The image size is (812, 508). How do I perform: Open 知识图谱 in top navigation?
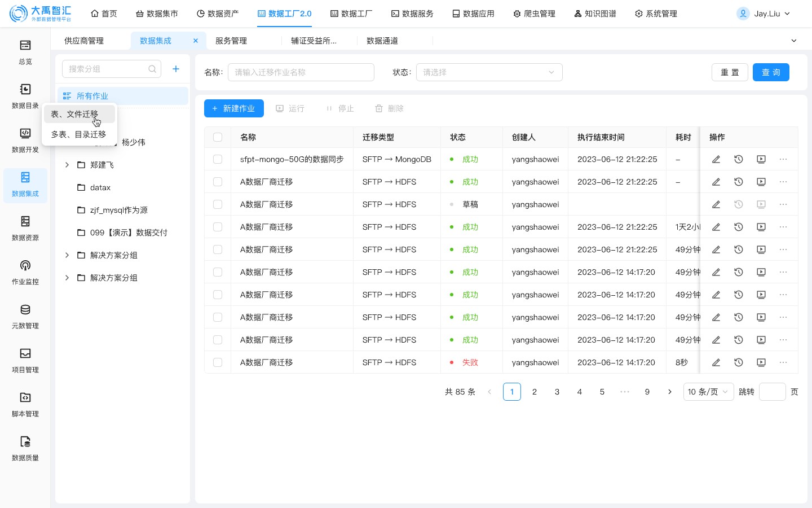[595, 14]
